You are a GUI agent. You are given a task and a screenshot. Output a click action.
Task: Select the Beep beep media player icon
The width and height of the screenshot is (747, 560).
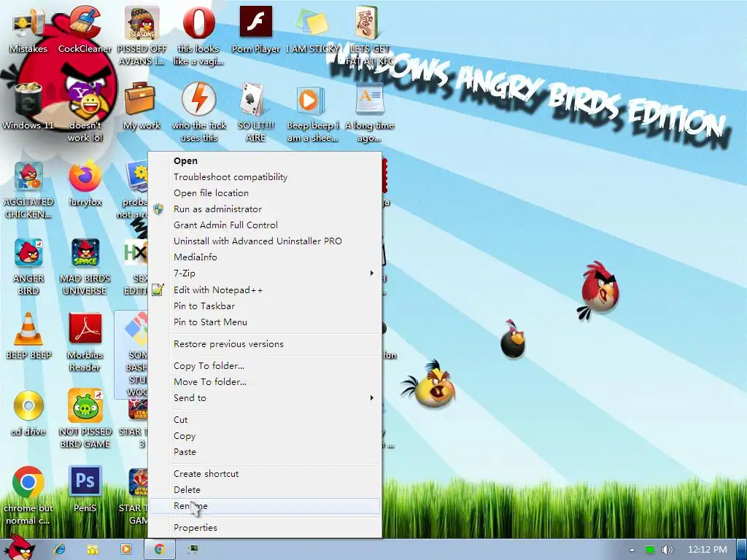point(311,100)
